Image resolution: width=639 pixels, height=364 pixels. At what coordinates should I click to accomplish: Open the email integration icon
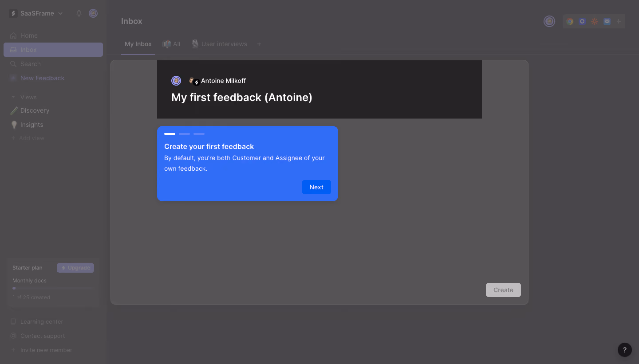click(x=607, y=21)
